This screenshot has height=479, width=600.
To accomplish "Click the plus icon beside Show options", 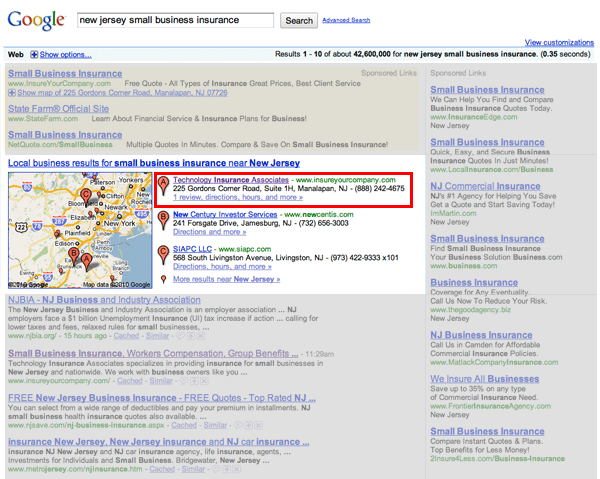I will click(34, 55).
